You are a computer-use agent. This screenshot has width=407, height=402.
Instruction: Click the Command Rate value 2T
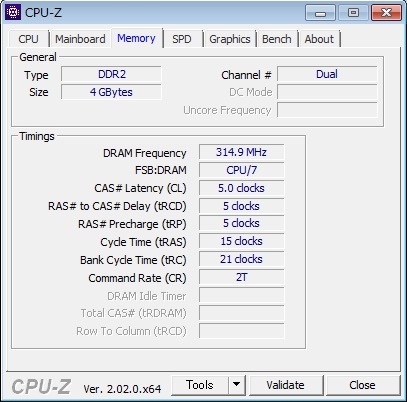[242, 277]
